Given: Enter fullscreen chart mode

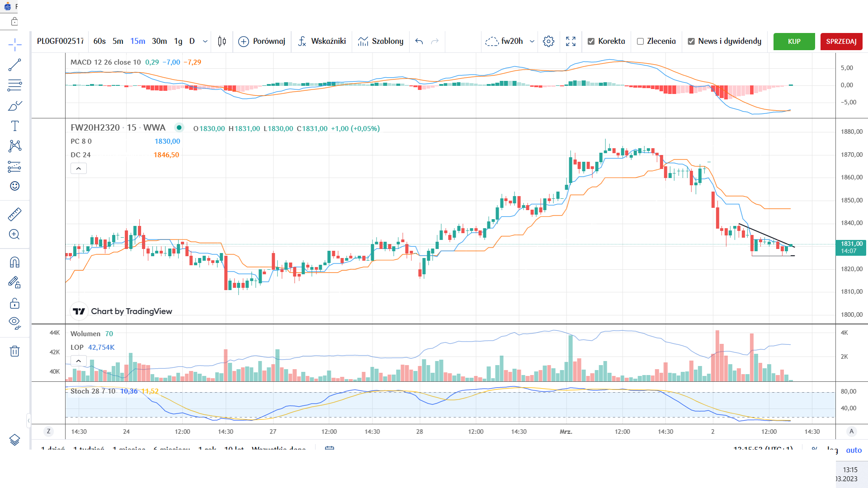Looking at the screenshot, I should (x=571, y=41).
